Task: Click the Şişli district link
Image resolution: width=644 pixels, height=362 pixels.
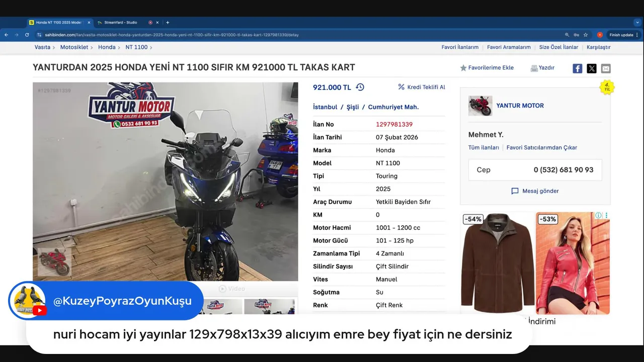Action: [353, 107]
